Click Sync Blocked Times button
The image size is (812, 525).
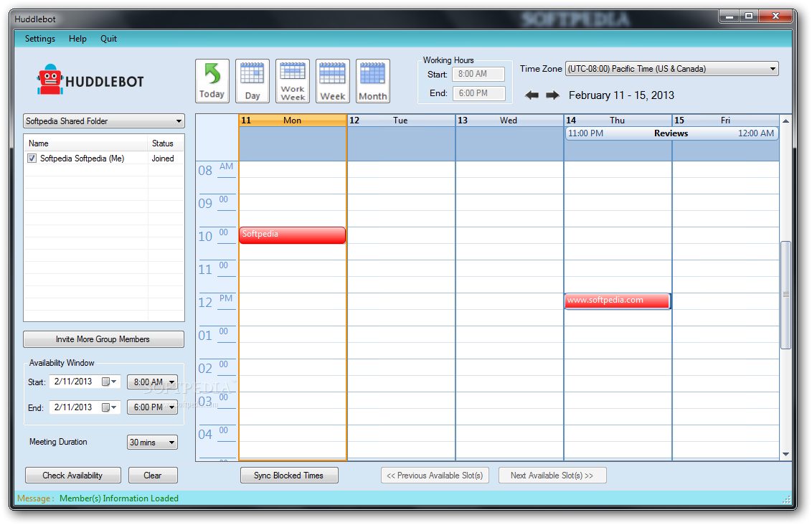[289, 476]
